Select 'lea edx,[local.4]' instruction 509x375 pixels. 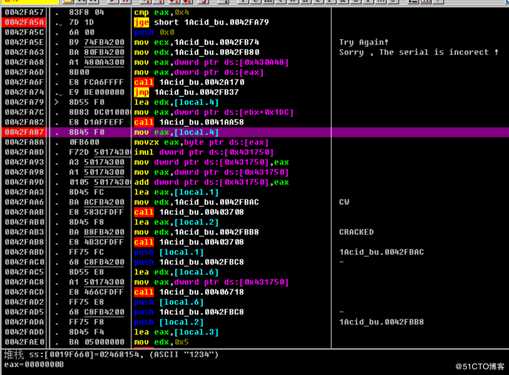coord(176,102)
